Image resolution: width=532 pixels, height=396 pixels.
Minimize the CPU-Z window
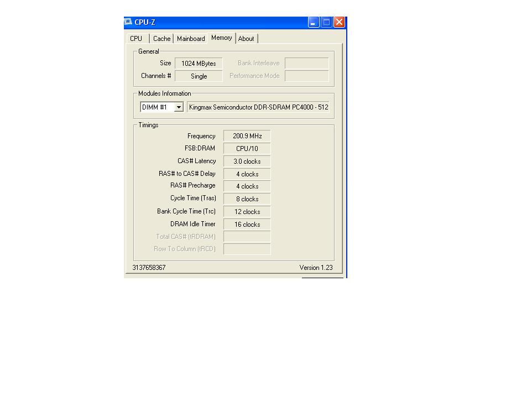[314, 22]
